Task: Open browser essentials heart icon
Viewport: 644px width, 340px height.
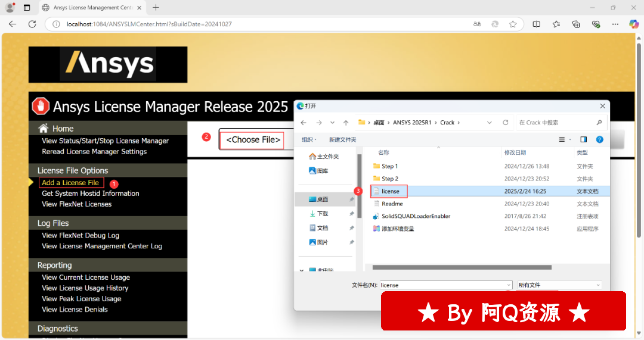Action: point(596,24)
